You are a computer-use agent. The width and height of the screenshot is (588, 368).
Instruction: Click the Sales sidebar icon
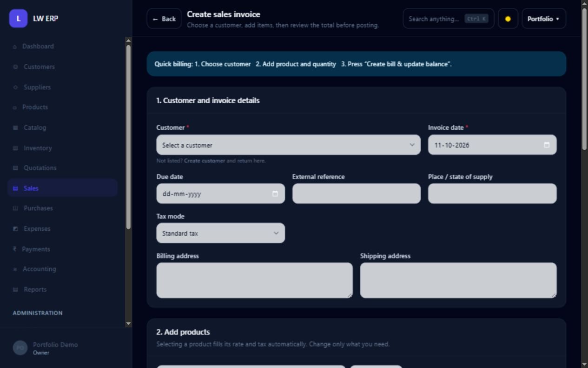15,188
